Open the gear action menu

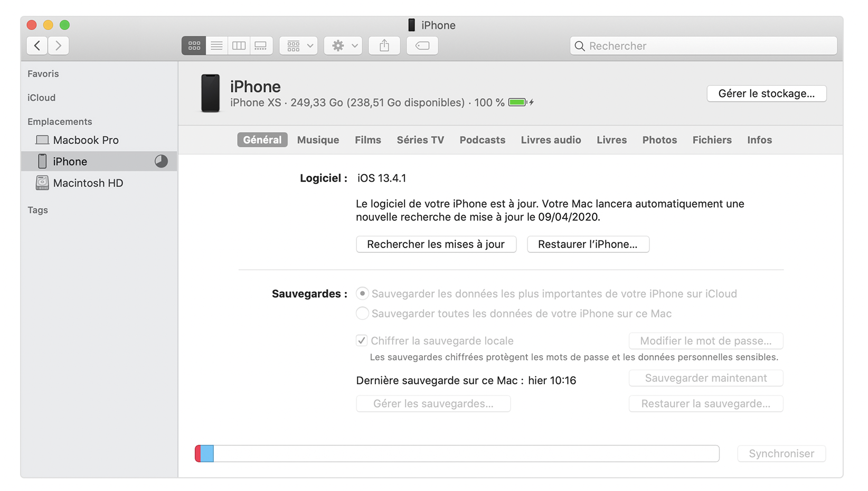pyautogui.click(x=343, y=46)
